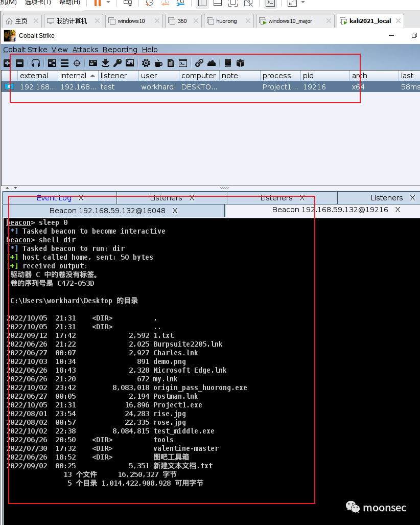Open the Attacks menu
Image resolution: width=420 pixels, height=525 pixels.
click(x=85, y=50)
